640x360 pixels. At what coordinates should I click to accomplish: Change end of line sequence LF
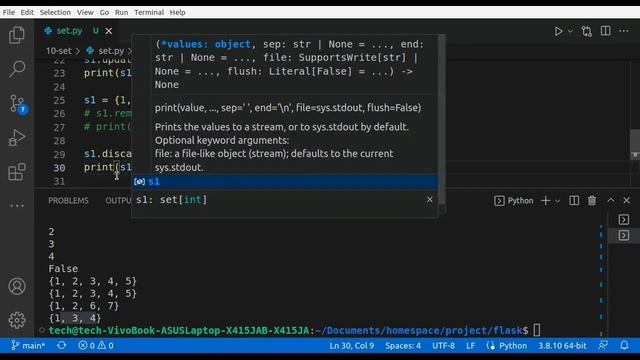[x=471, y=346]
